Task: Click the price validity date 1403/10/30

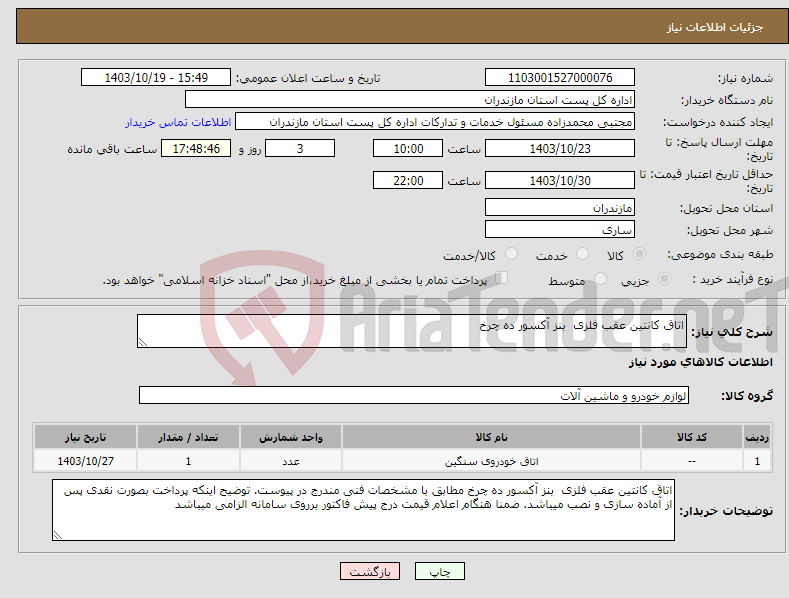Action: [x=560, y=180]
